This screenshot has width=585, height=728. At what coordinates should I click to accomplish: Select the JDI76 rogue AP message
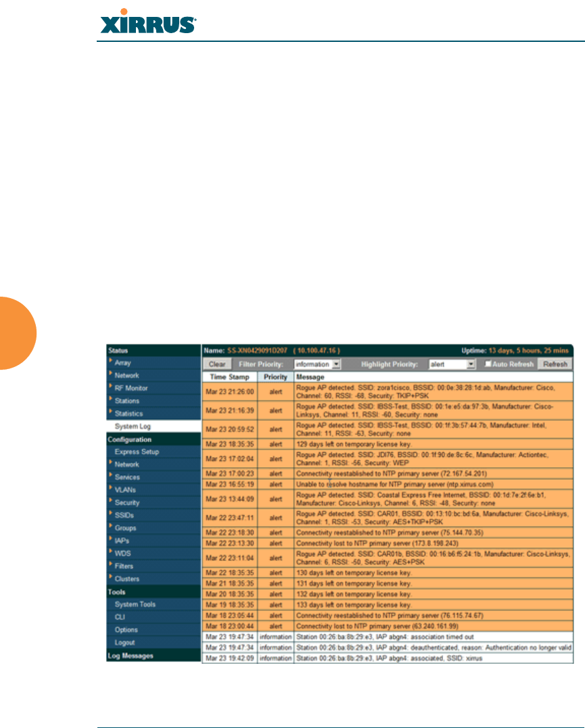tap(434, 459)
